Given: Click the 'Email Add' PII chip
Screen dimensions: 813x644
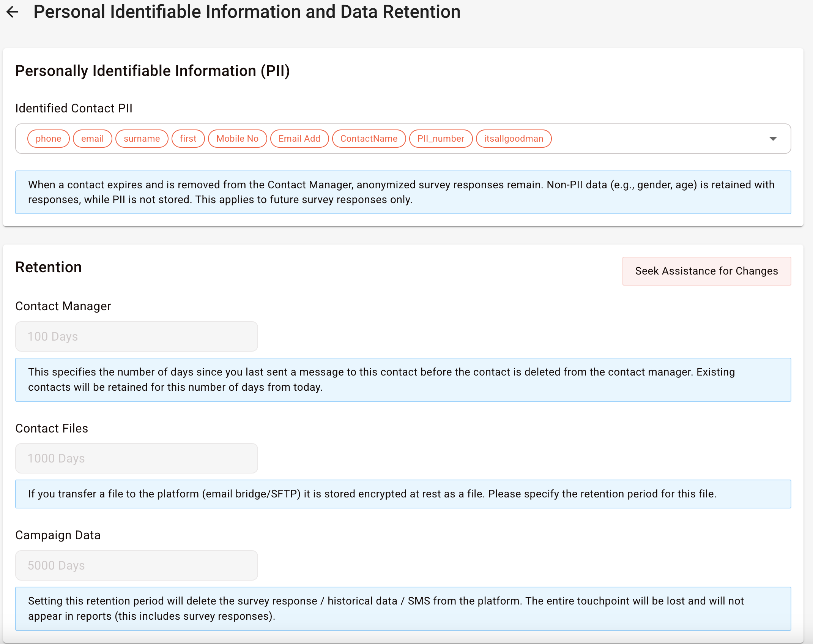Looking at the screenshot, I should (x=299, y=139).
